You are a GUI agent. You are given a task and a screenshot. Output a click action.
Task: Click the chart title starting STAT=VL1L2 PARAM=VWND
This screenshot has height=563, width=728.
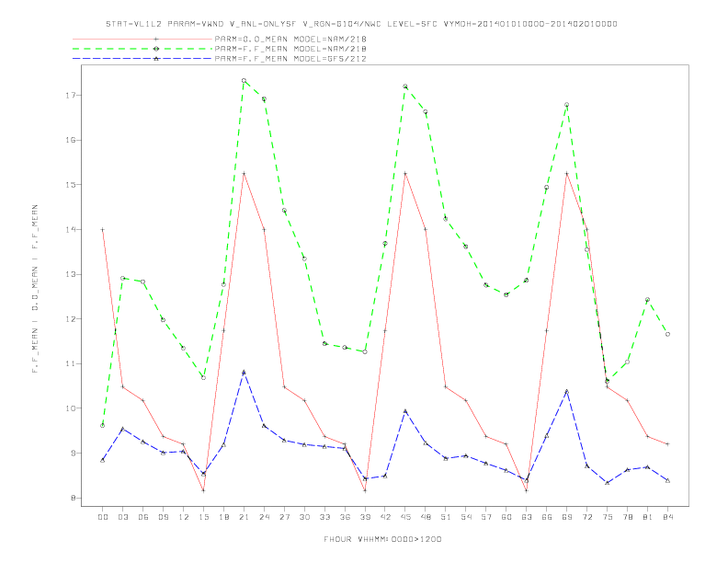(361, 24)
